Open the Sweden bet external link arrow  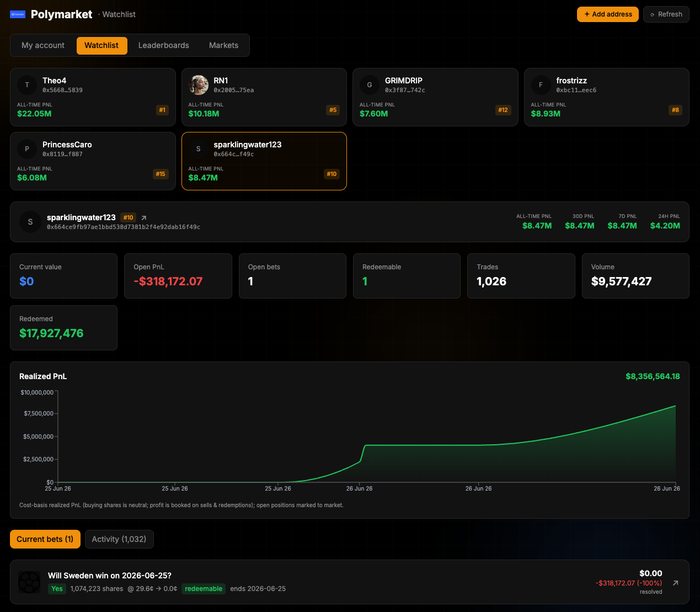[x=676, y=583]
